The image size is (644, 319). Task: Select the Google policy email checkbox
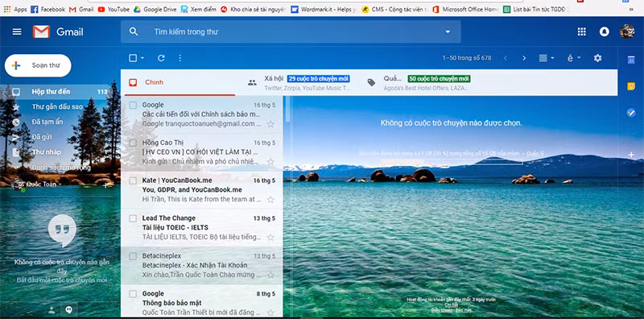[x=133, y=106]
